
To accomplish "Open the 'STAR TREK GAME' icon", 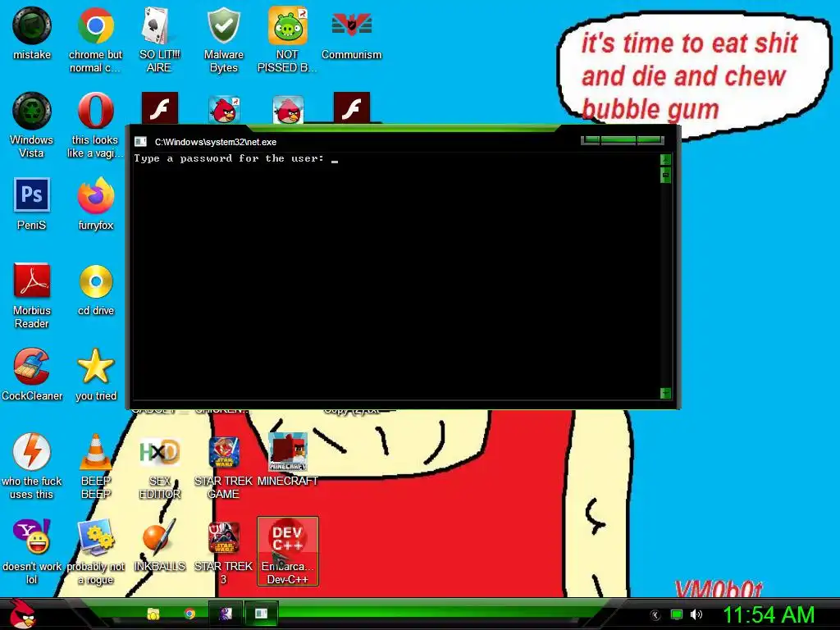I will pyautogui.click(x=223, y=466).
